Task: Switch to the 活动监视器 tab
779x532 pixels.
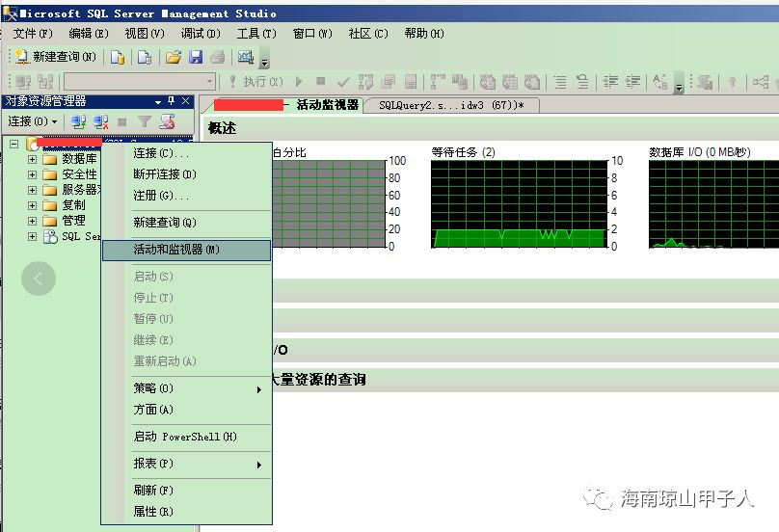Action: tap(285, 105)
